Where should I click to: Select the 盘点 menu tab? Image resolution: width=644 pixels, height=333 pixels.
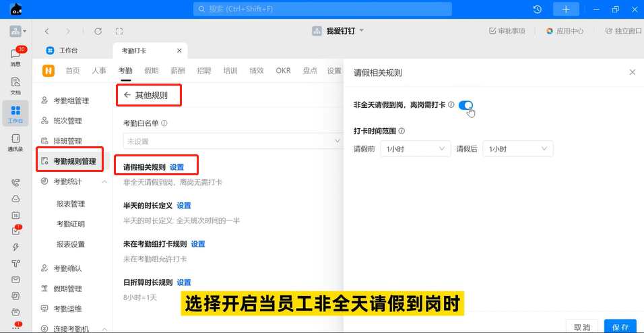tap(310, 71)
